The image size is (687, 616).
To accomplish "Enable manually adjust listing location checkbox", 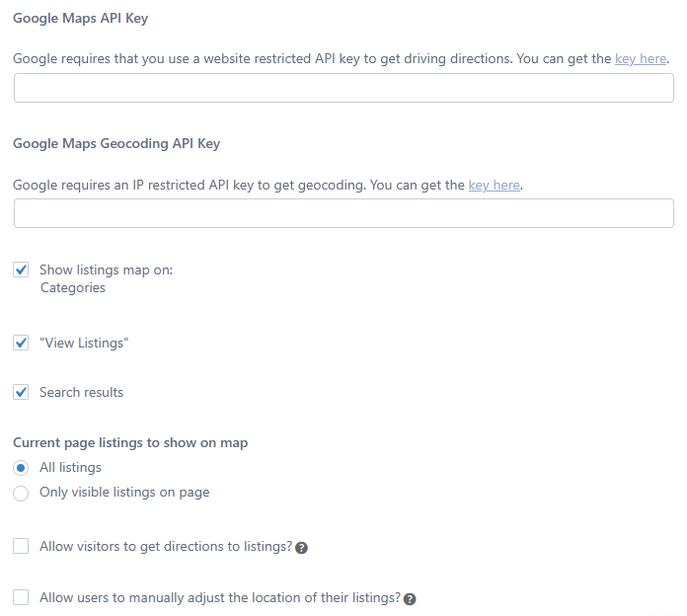I will 21,597.
